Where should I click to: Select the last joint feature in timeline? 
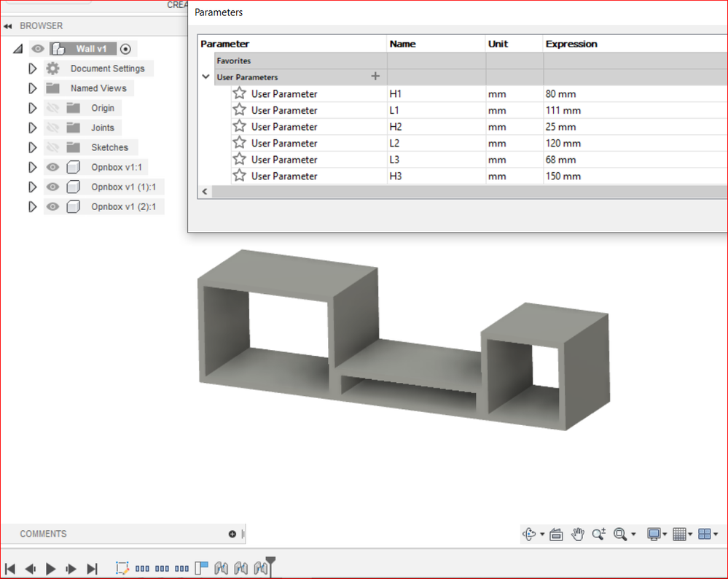click(x=260, y=568)
